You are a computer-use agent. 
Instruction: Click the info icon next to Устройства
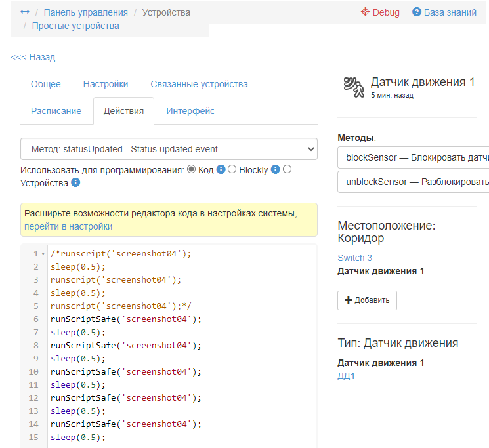point(75,183)
